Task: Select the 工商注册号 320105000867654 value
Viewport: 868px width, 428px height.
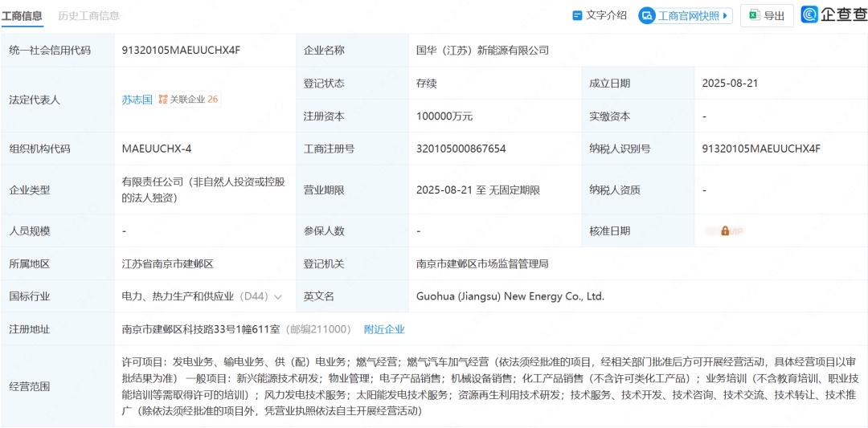Action: point(461,149)
